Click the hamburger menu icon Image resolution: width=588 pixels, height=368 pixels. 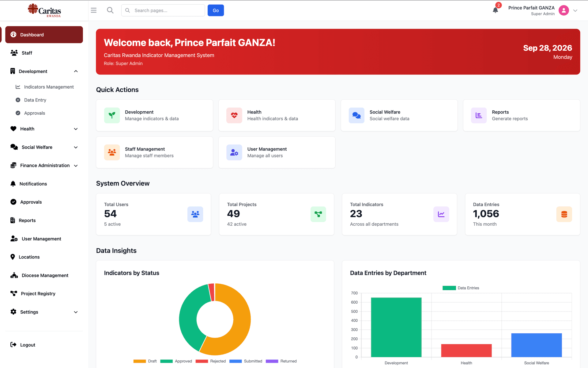[94, 10]
